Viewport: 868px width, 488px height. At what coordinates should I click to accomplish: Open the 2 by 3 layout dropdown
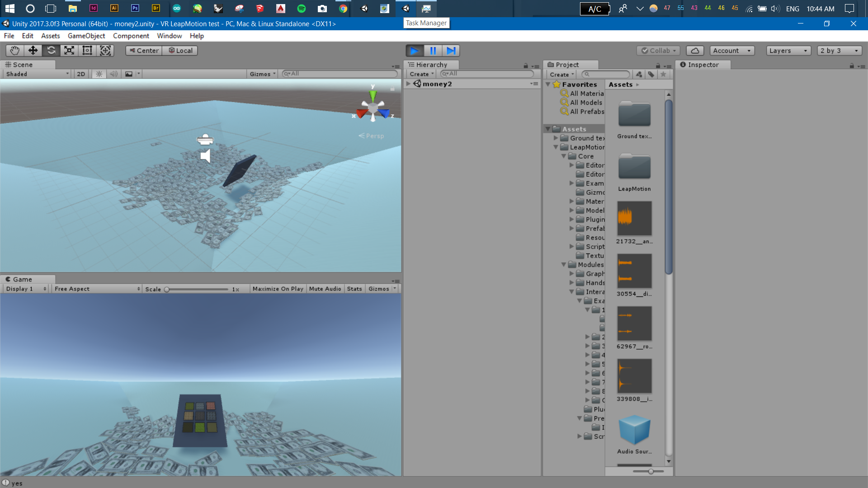pos(839,51)
